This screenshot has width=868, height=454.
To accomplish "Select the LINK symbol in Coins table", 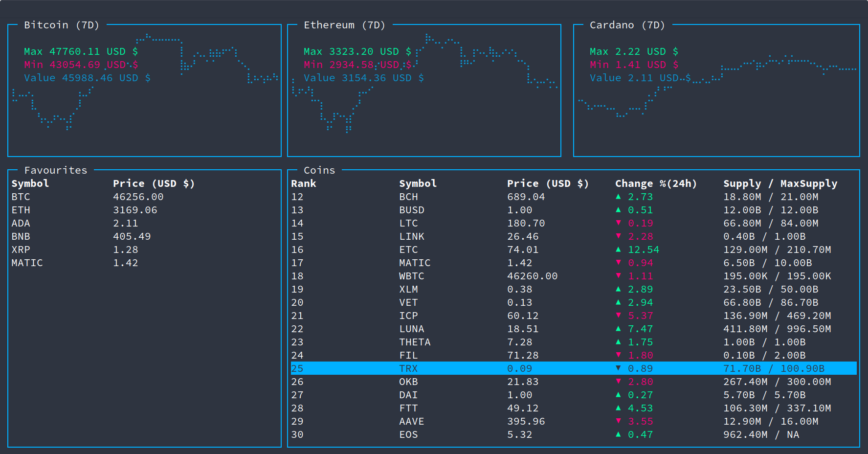I will pyautogui.click(x=412, y=236).
